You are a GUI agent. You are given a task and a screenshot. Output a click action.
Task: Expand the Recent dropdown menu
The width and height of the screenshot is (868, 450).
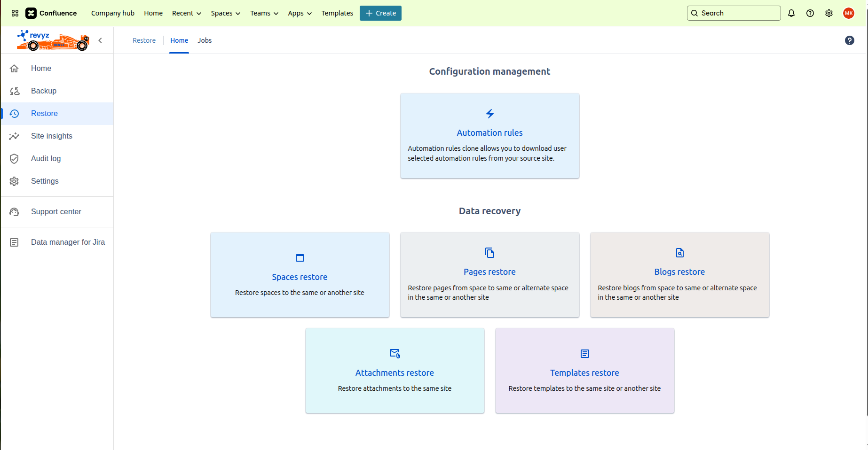pos(187,13)
